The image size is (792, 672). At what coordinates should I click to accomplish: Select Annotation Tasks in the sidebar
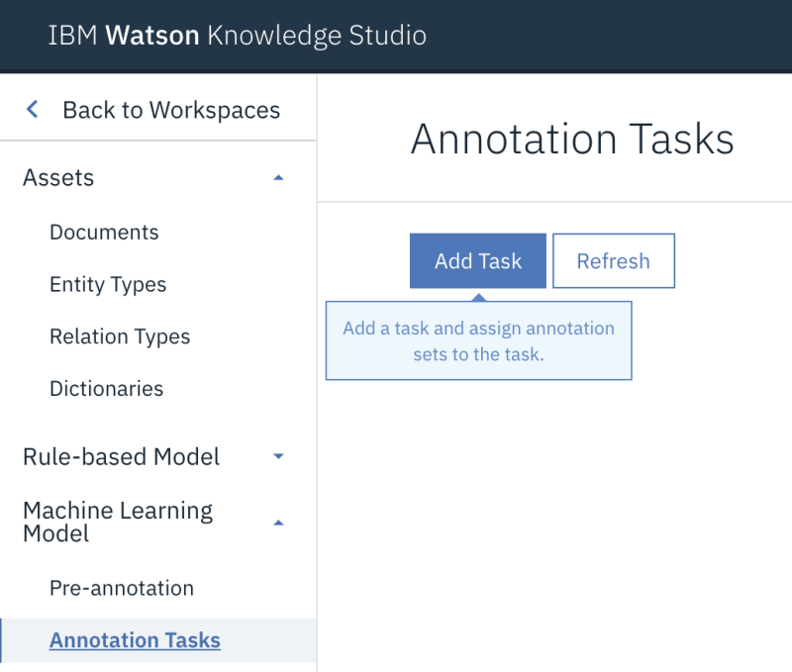pos(135,640)
